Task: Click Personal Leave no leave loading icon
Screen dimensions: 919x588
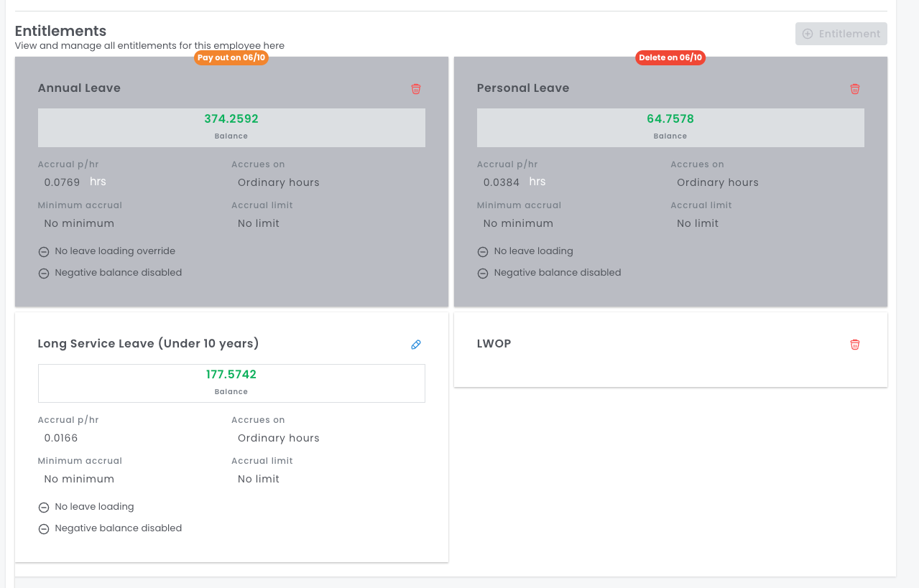Action: [483, 252]
